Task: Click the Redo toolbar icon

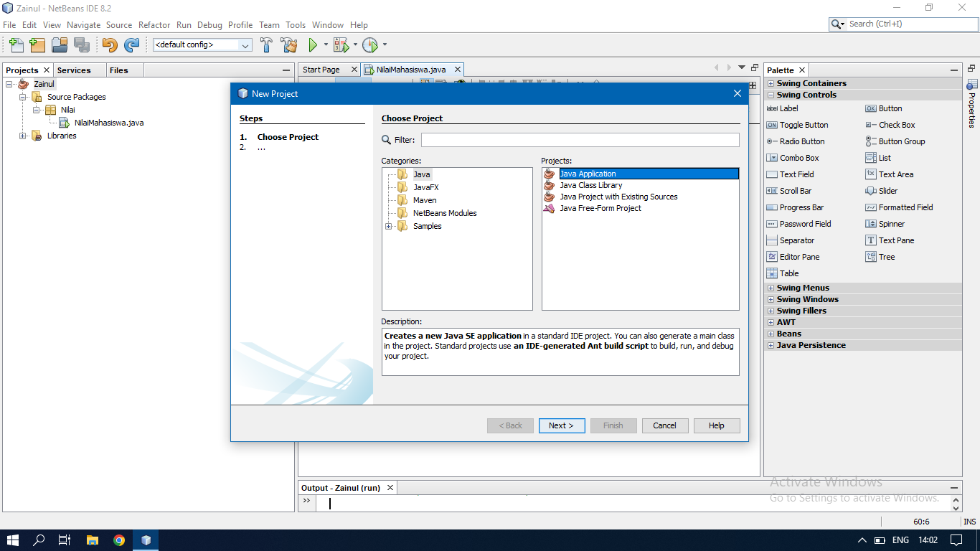Action: pyautogui.click(x=131, y=45)
